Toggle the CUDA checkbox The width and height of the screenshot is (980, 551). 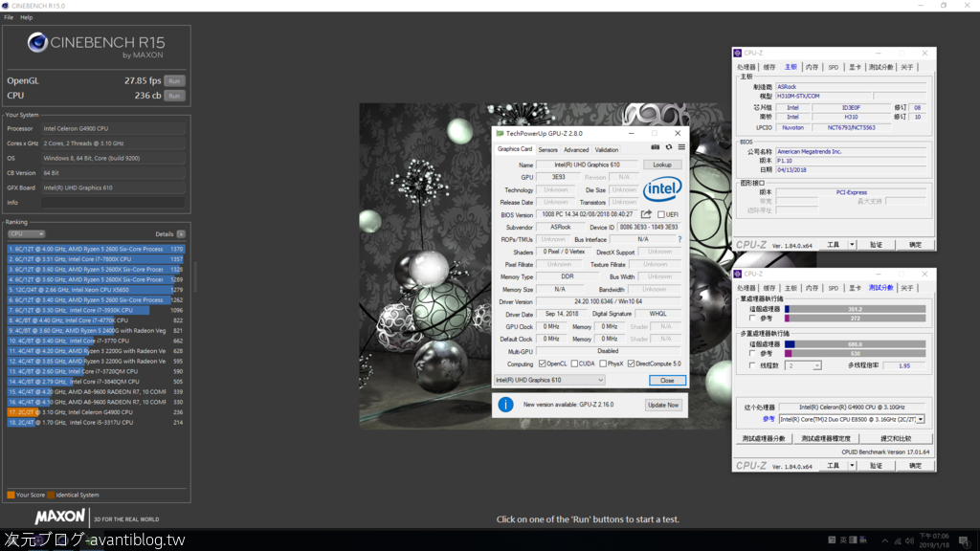[574, 364]
